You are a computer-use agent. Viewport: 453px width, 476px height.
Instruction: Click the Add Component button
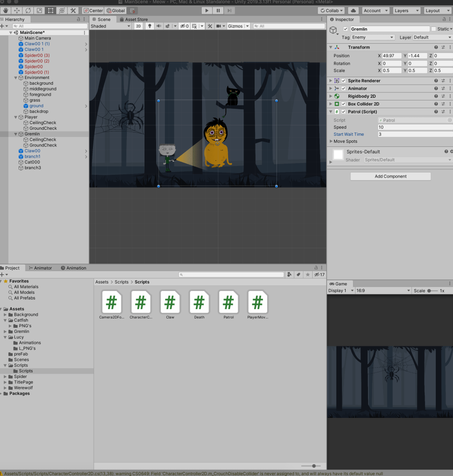click(390, 176)
